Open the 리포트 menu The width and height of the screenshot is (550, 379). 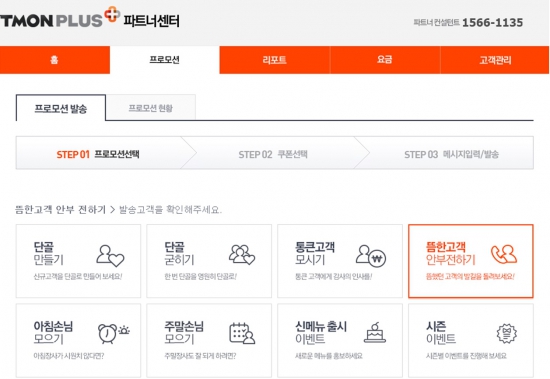coord(275,60)
